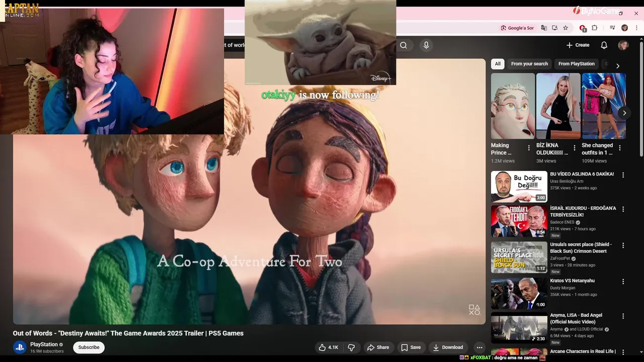Subscribe to the PlayStation channel
The image size is (644, 362).
point(89,347)
